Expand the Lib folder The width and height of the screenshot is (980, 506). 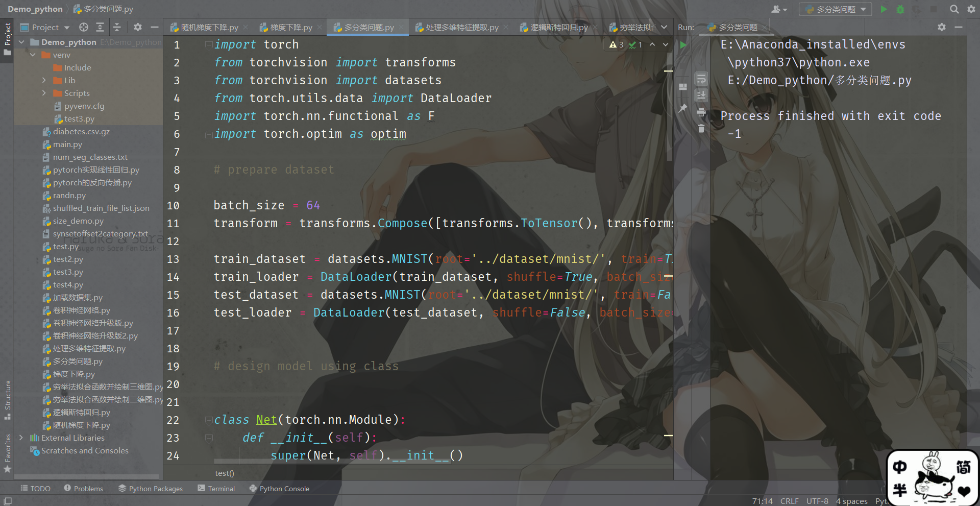[44, 80]
